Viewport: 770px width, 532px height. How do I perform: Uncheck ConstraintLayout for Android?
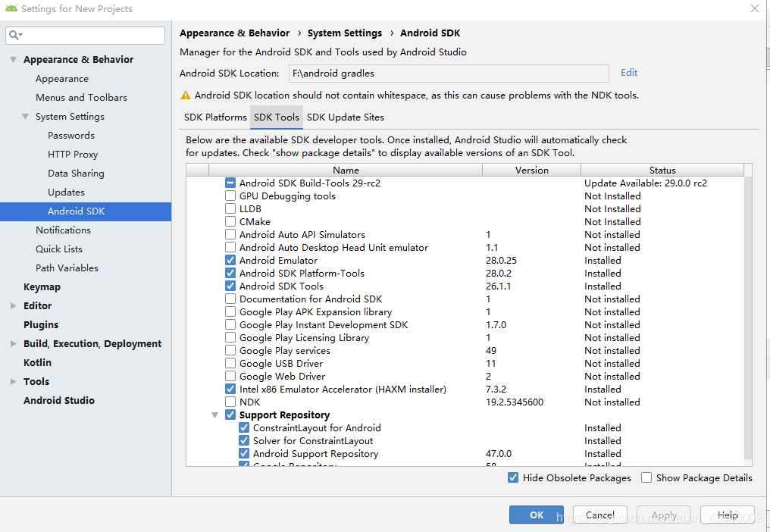244,428
